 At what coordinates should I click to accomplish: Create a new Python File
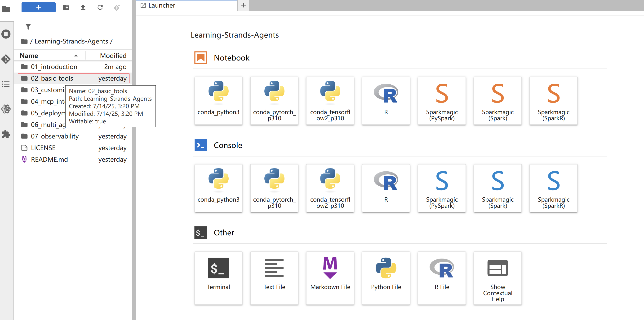coord(386,278)
